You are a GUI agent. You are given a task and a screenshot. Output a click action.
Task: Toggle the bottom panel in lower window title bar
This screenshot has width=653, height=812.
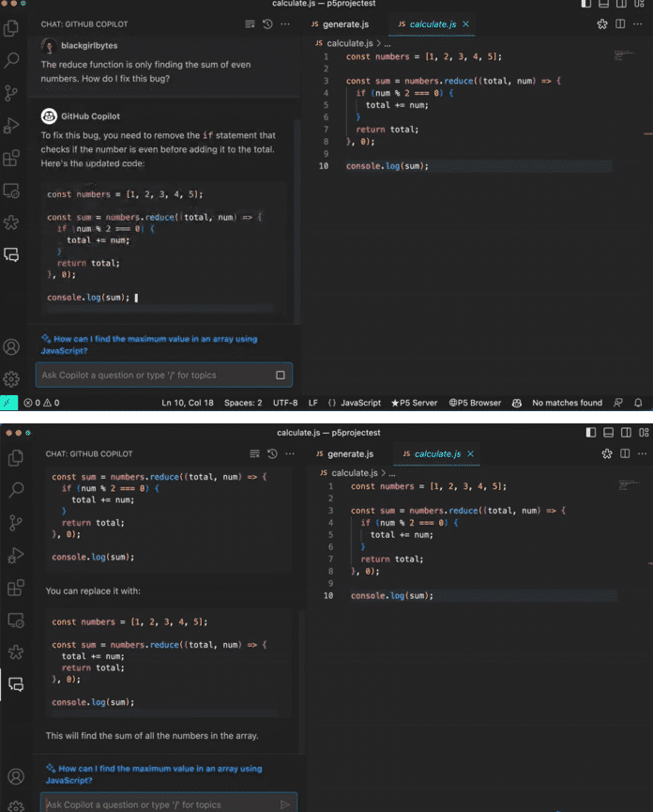tap(609, 433)
